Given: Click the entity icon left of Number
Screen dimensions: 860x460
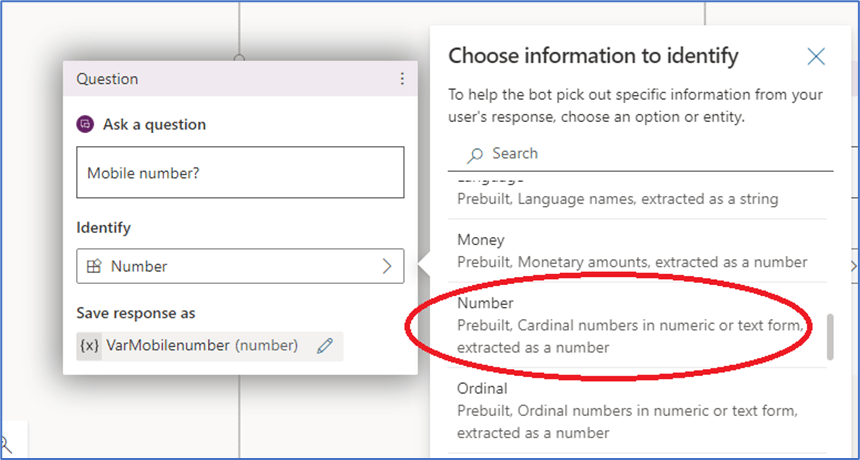Looking at the screenshot, I should pyautogui.click(x=94, y=267).
